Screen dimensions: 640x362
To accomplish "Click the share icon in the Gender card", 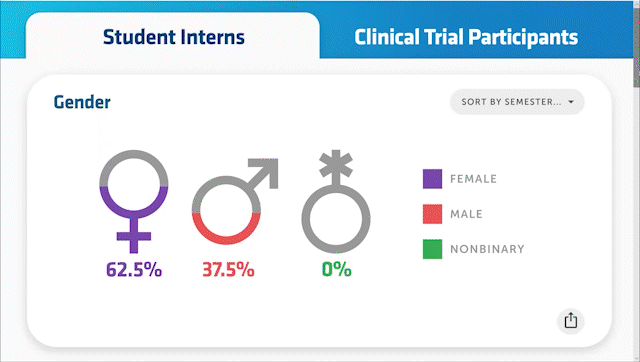I will click(571, 321).
